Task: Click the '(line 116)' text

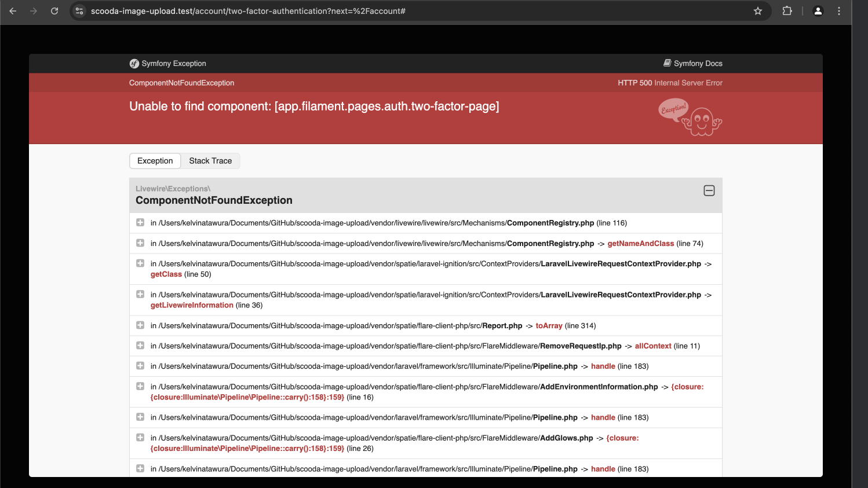Action: tap(612, 223)
